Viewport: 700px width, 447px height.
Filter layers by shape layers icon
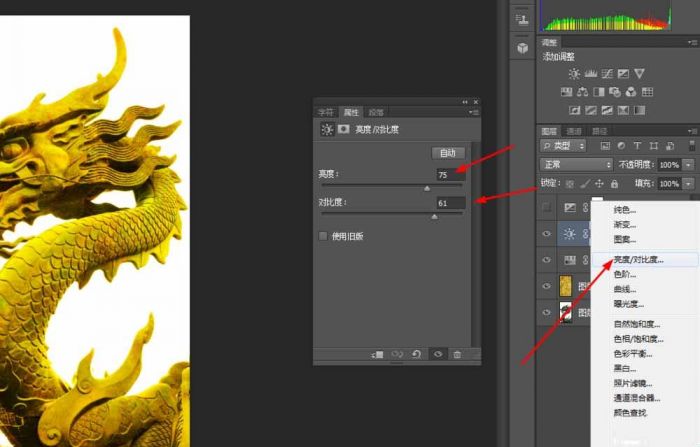[x=654, y=146]
